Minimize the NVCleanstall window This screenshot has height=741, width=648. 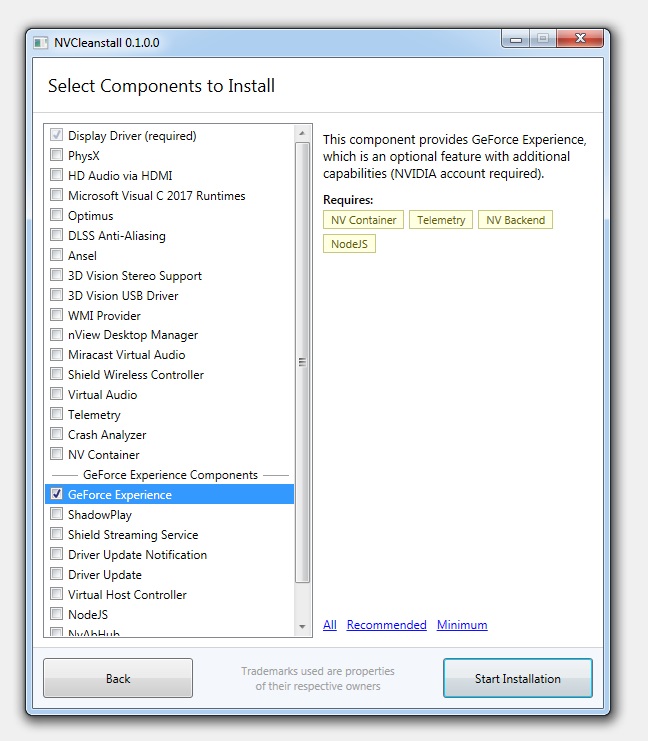click(516, 39)
